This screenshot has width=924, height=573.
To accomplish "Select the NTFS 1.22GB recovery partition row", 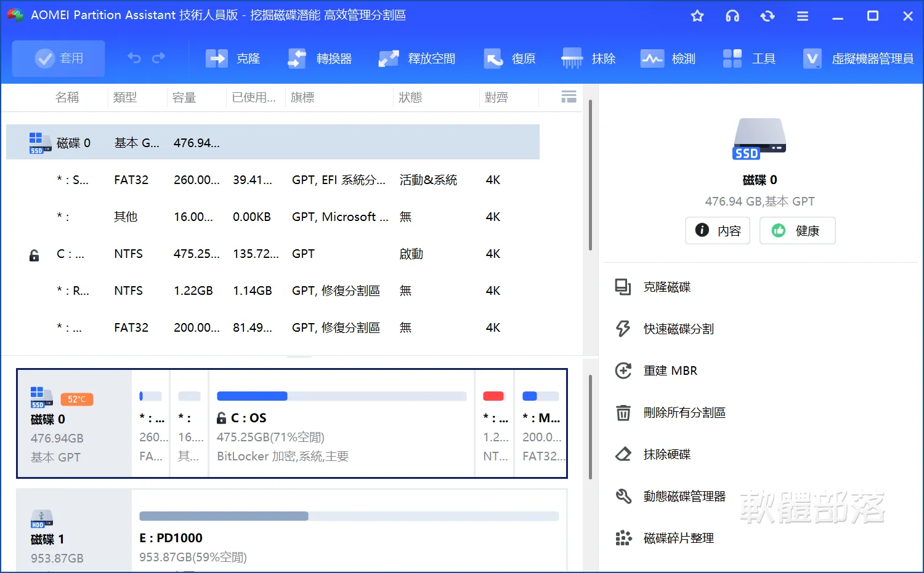I will click(x=273, y=291).
